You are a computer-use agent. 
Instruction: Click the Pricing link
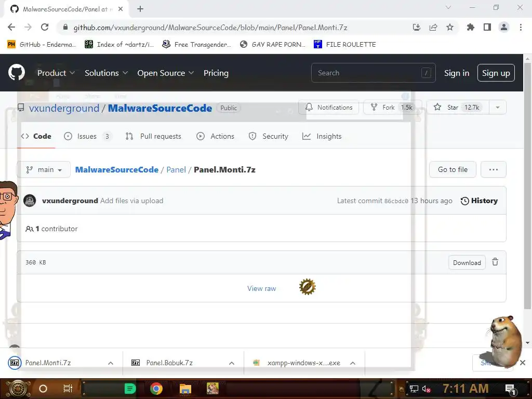point(216,73)
